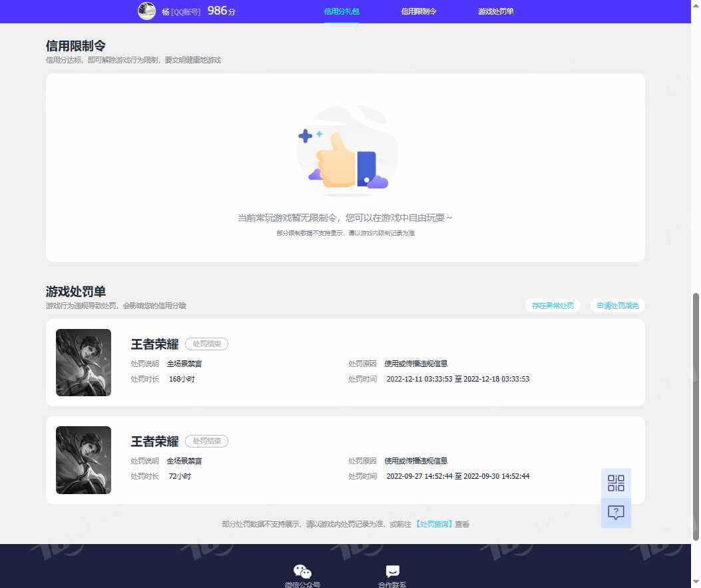Open the 处罚查询 link

(433, 524)
